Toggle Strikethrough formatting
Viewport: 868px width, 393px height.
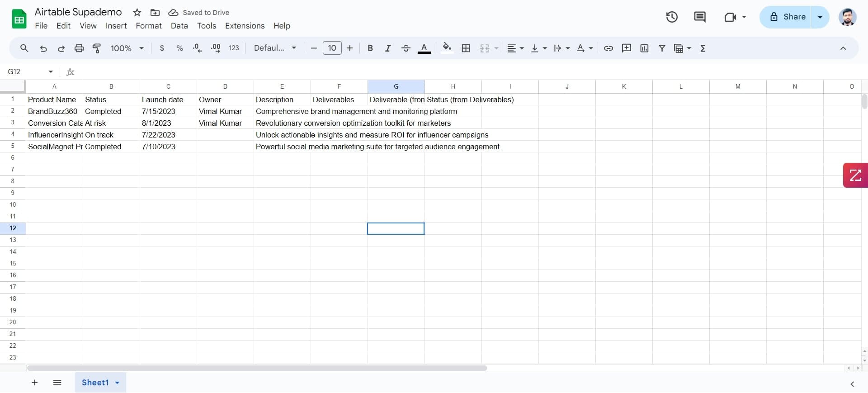406,48
